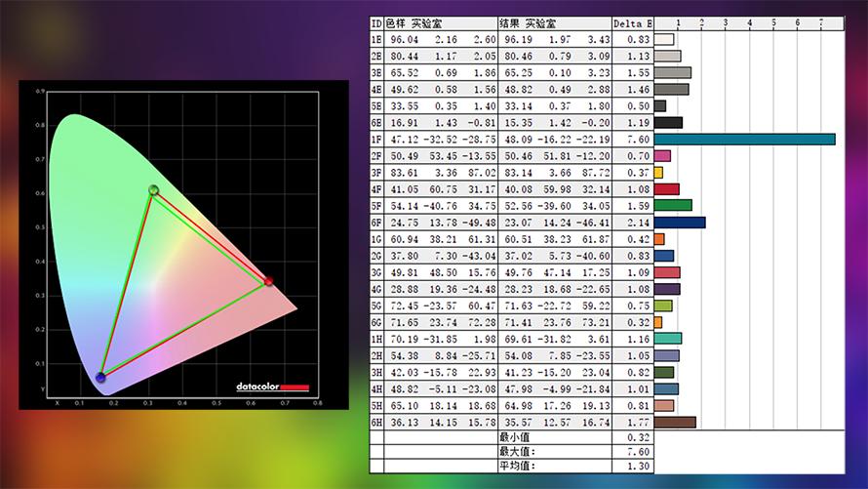The image size is (868, 489).
Task: Click the '最大值:' label
Action: click(x=518, y=452)
